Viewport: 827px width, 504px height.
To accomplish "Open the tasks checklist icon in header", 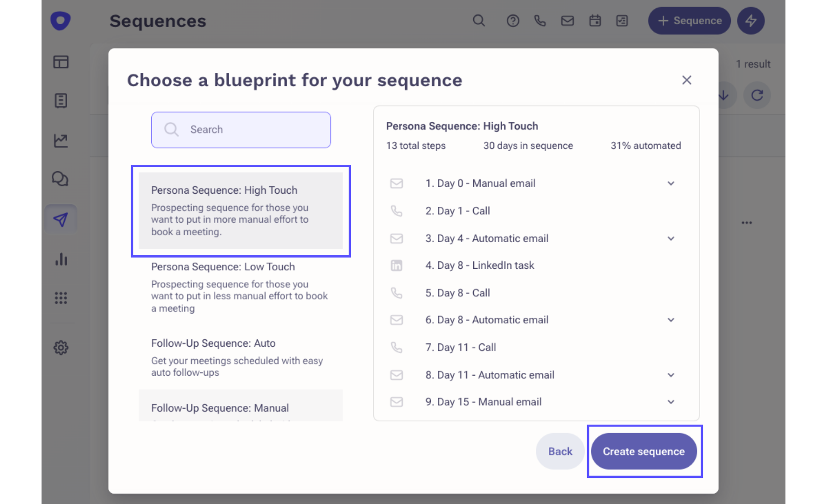I will click(622, 21).
